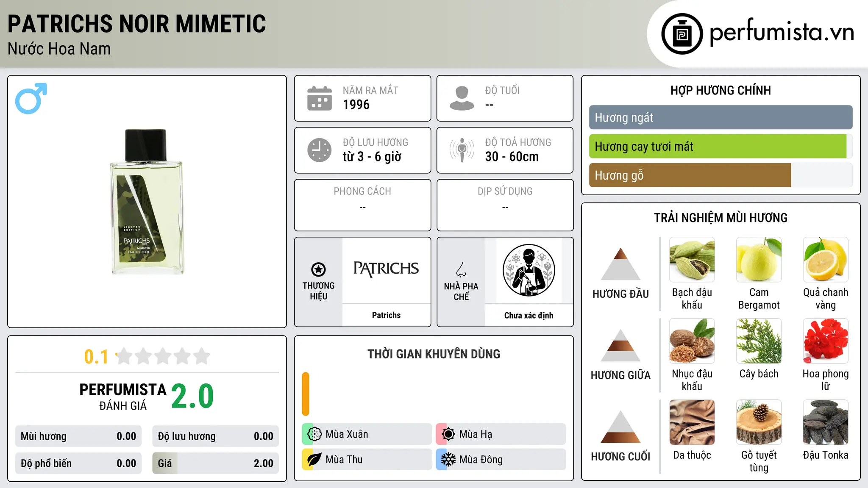
Task: Click the PATRICHS NOIR MIMETIC title
Action: [137, 24]
